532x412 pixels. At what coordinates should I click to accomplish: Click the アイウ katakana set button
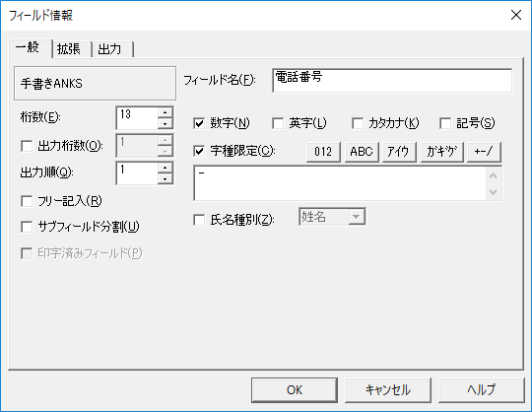point(399,152)
